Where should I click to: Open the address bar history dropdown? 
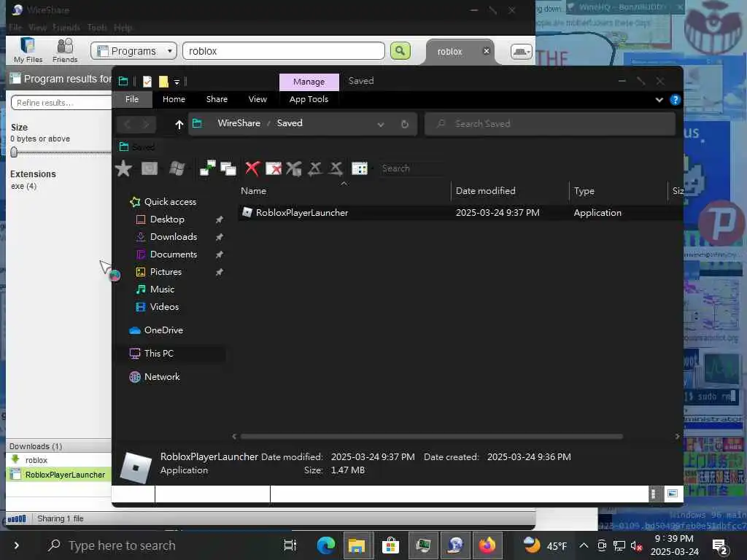tap(381, 125)
